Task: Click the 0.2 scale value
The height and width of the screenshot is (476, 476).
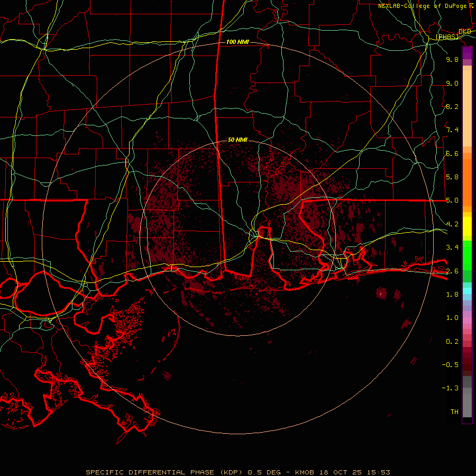Action: (452, 342)
